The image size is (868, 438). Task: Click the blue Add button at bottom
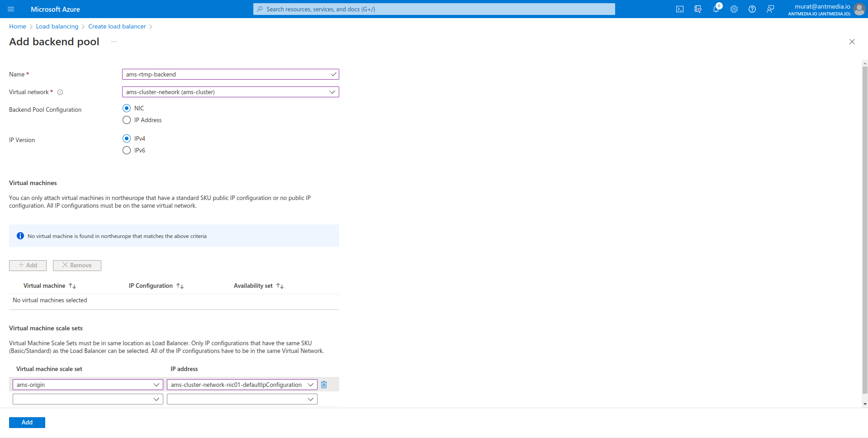click(27, 422)
